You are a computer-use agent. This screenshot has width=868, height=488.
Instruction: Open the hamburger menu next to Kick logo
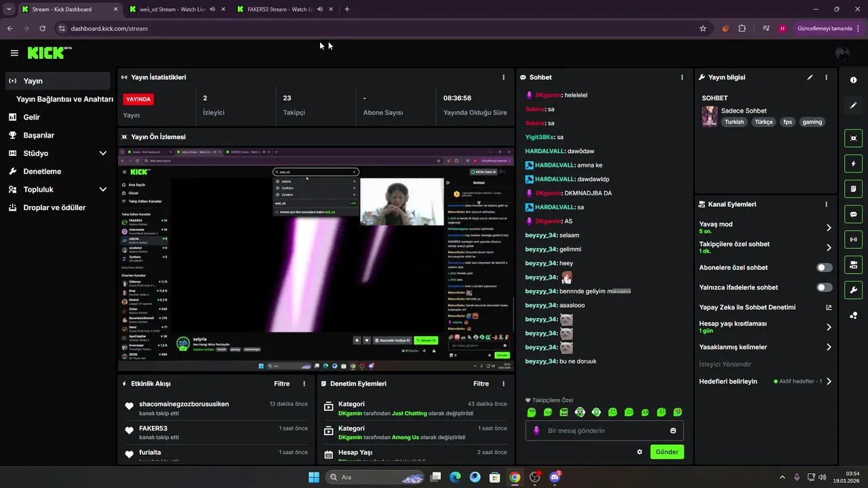tap(14, 53)
